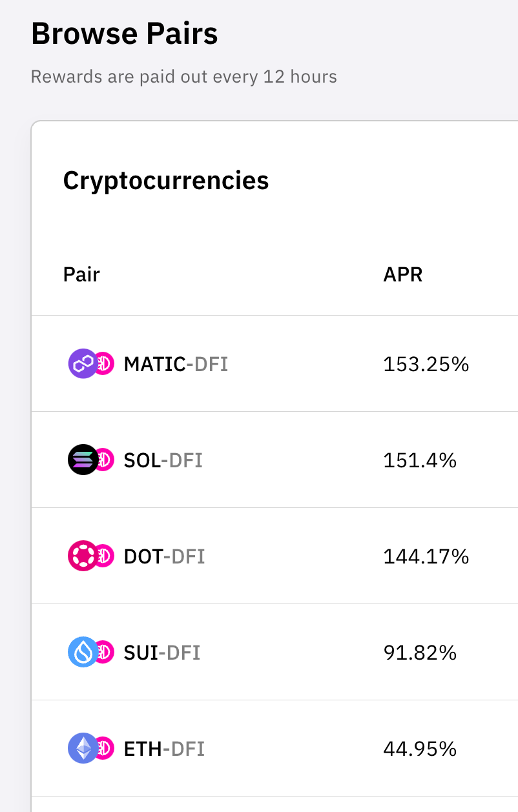Viewport: 518px width, 812px height.
Task: Click the Browse Pairs page title
Action: click(124, 34)
